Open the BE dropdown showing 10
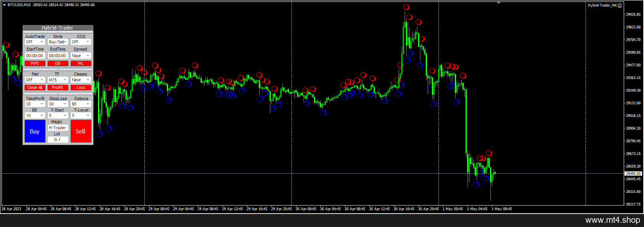The height and width of the screenshot is (227, 644). (35, 115)
